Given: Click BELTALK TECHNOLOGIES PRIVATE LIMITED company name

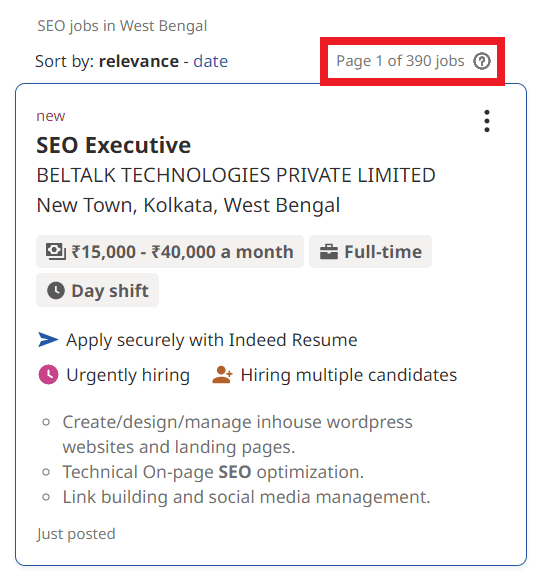Looking at the screenshot, I should click(236, 175).
